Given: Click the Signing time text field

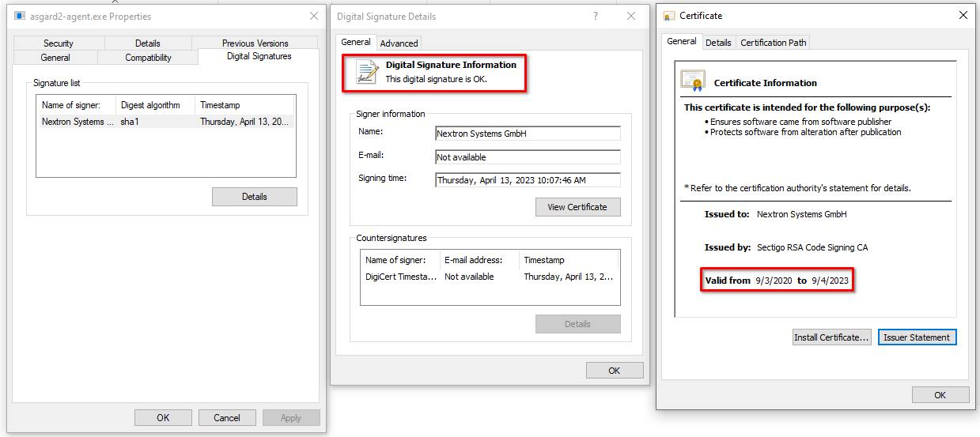Looking at the screenshot, I should [528, 180].
